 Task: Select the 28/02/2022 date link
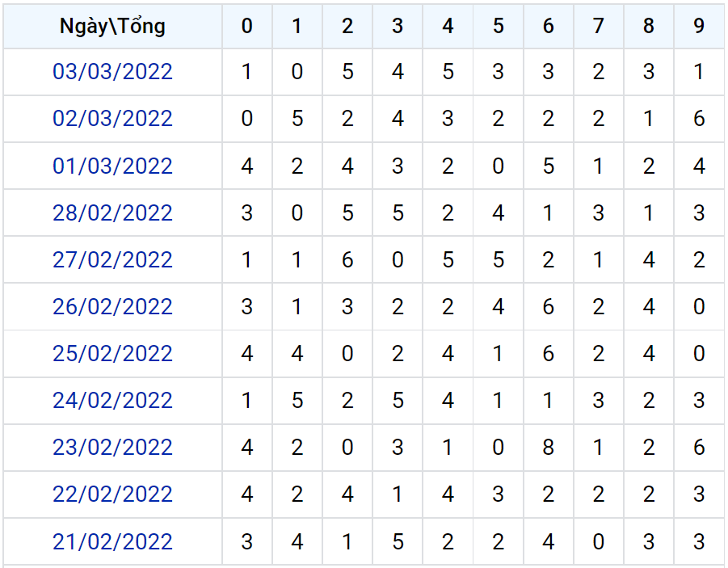tap(112, 212)
